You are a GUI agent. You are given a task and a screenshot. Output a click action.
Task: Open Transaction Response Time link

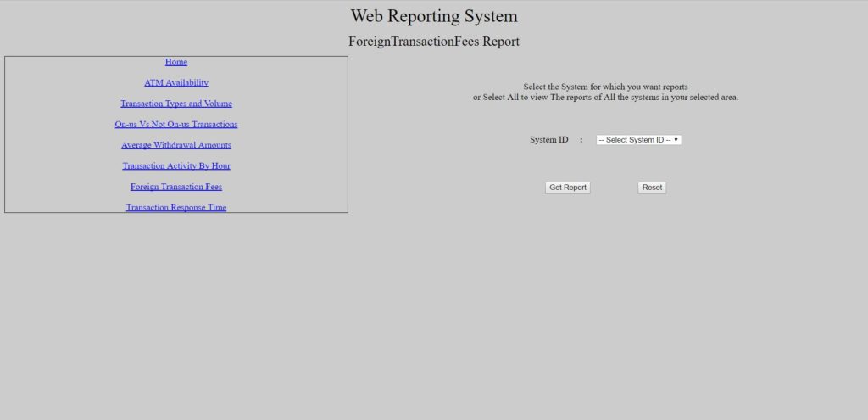pyautogui.click(x=176, y=207)
